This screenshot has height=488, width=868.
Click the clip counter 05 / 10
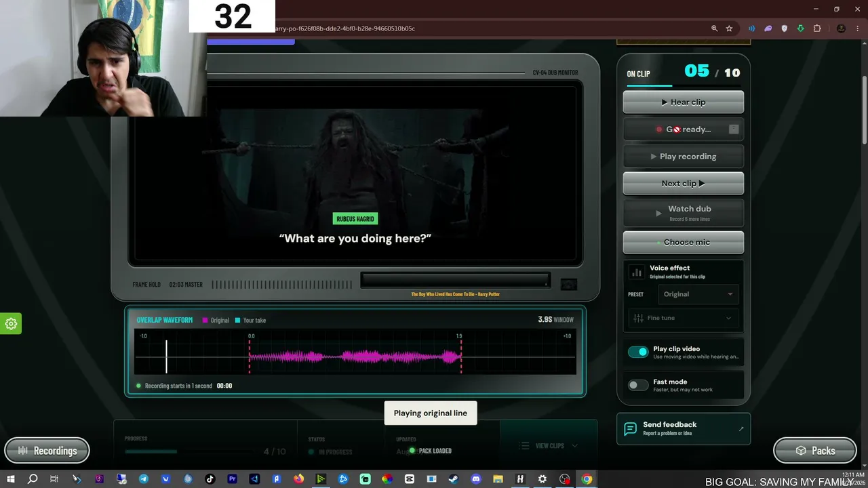pyautogui.click(x=712, y=72)
